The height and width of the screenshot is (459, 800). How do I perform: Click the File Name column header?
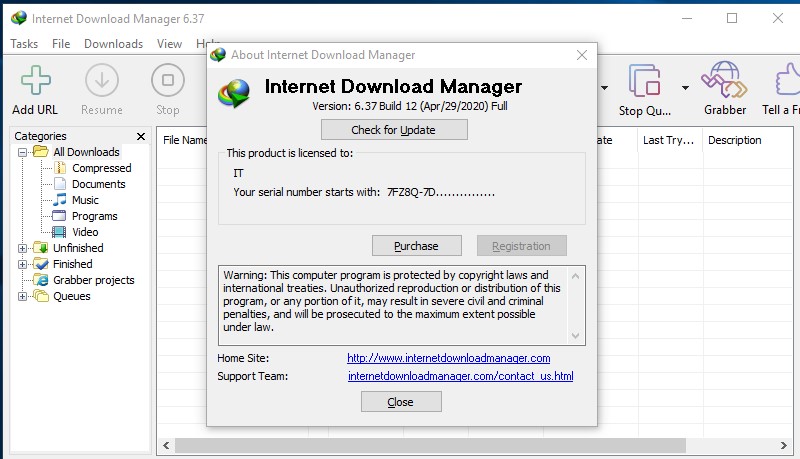point(183,140)
